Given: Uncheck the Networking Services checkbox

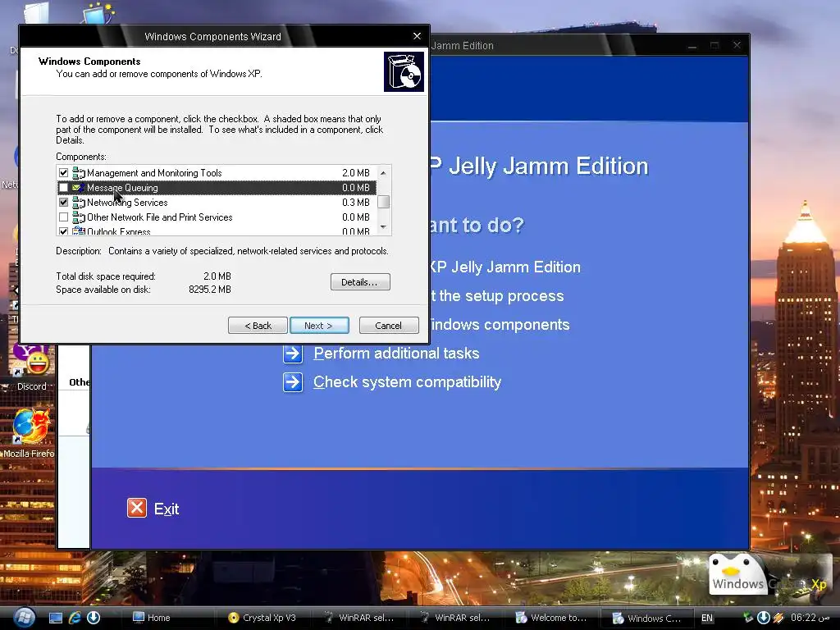Looking at the screenshot, I should tap(64, 203).
